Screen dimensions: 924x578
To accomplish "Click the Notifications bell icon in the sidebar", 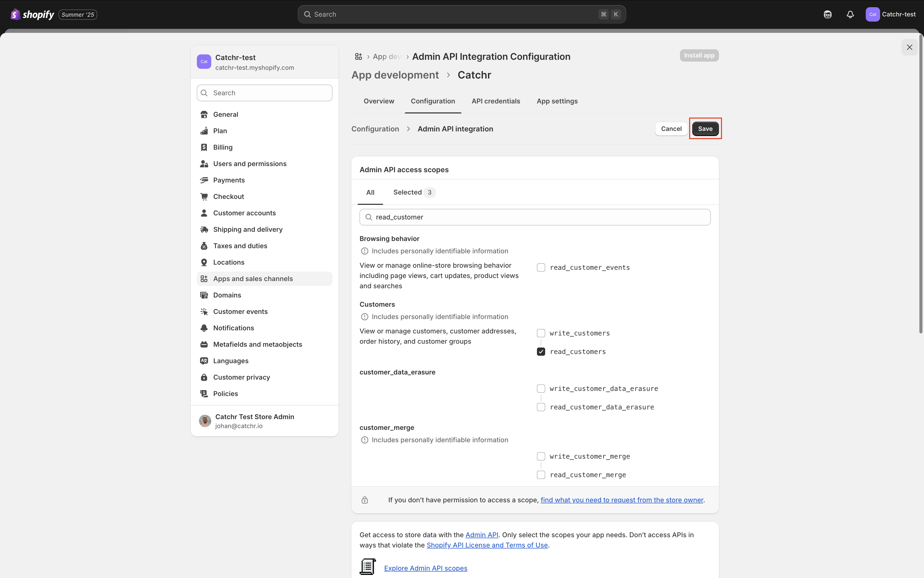I will tap(204, 328).
